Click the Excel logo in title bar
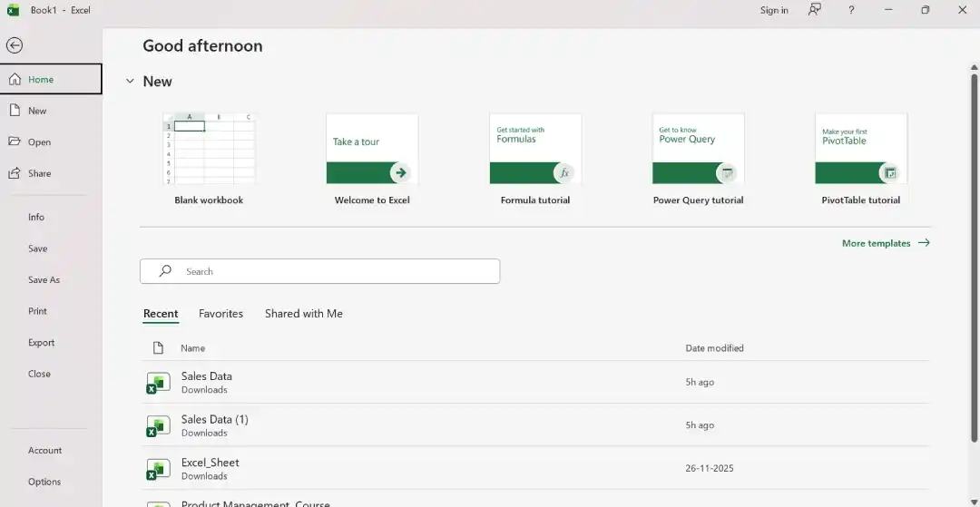 coord(13,10)
